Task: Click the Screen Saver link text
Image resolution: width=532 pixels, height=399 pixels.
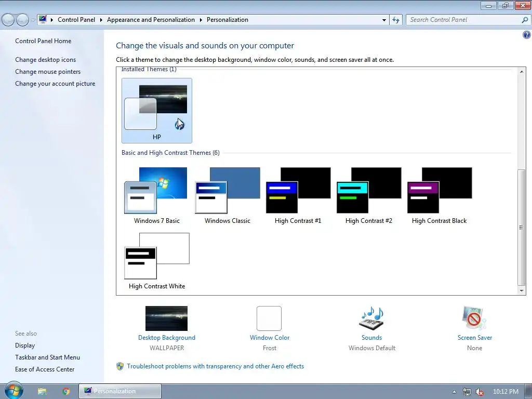Action: pyautogui.click(x=475, y=338)
